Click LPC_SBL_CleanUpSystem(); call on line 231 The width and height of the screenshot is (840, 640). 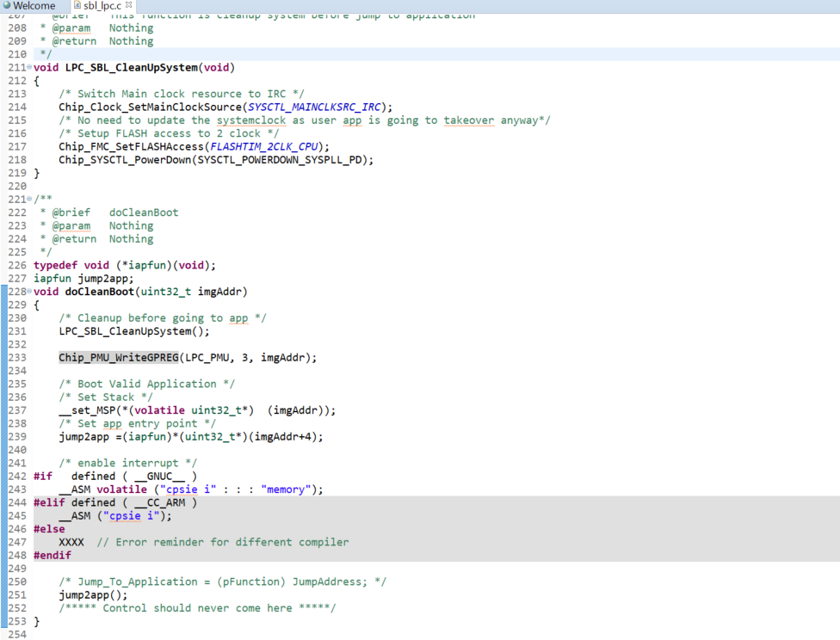point(134,331)
